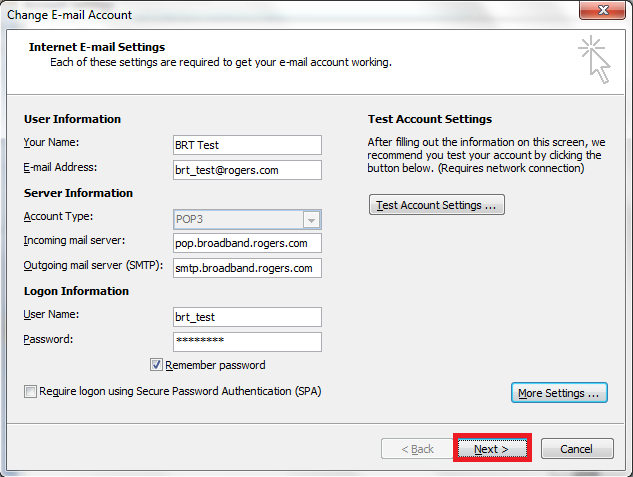Open the More Settings dialog

[x=560, y=393]
